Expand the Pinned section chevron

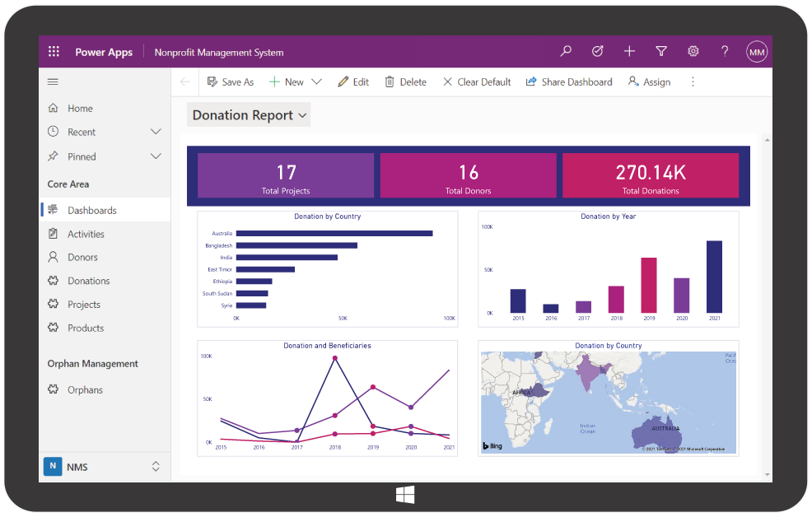click(x=156, y=156)
